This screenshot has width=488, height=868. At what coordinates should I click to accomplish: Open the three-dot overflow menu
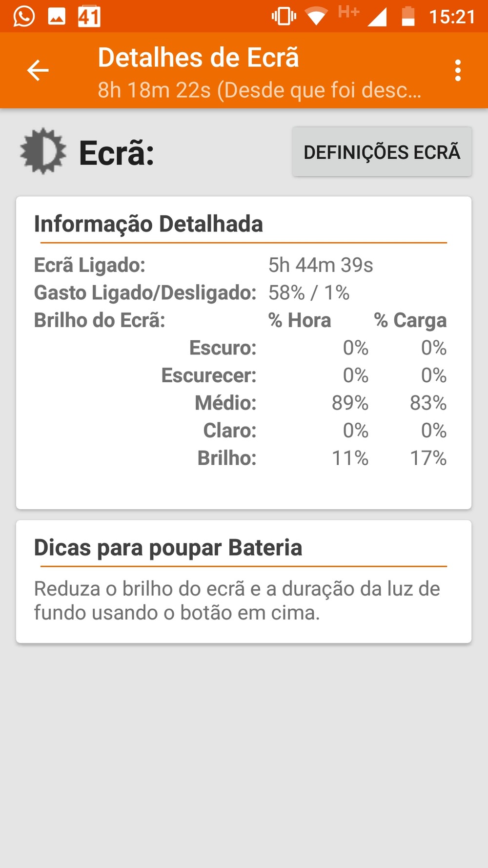point(457,70)
